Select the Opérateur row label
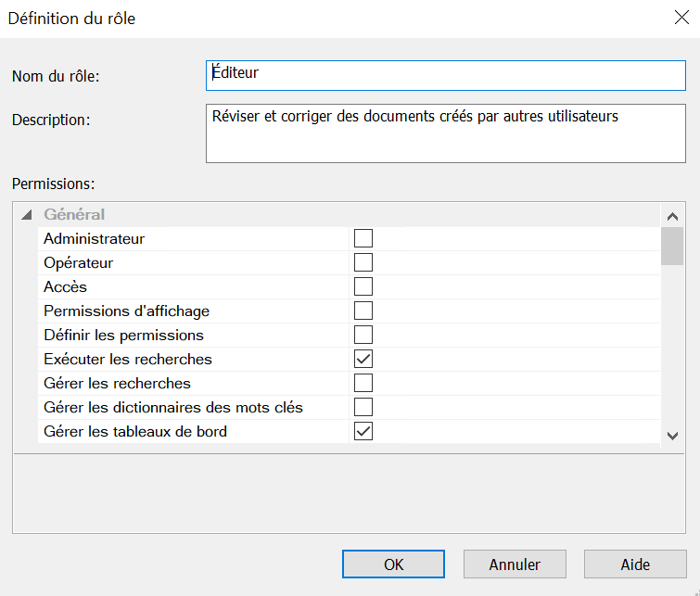 point(79,263)
